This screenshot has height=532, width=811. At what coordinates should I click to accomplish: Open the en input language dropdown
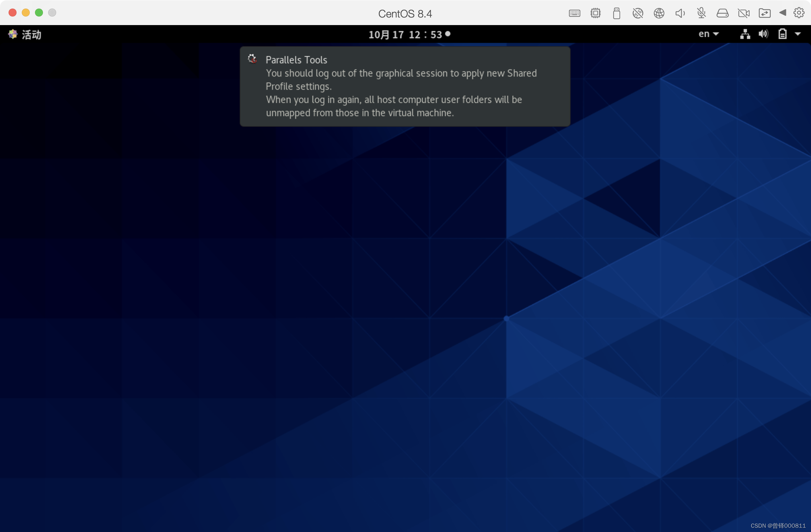click(708, 34)
